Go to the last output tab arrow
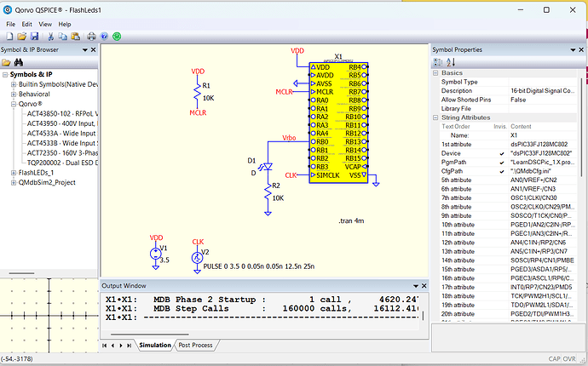This screenshot has width=588, height=366. tap(130, 346)
